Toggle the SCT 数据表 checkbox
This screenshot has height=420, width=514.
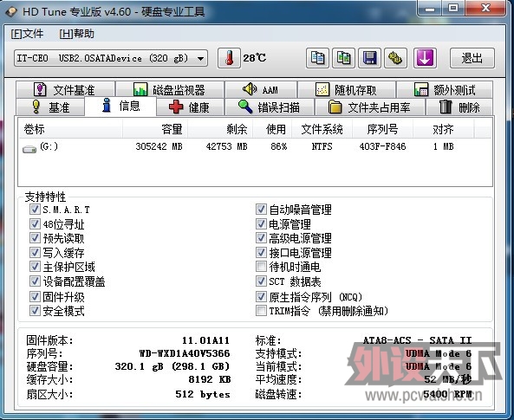click(261, 281)
